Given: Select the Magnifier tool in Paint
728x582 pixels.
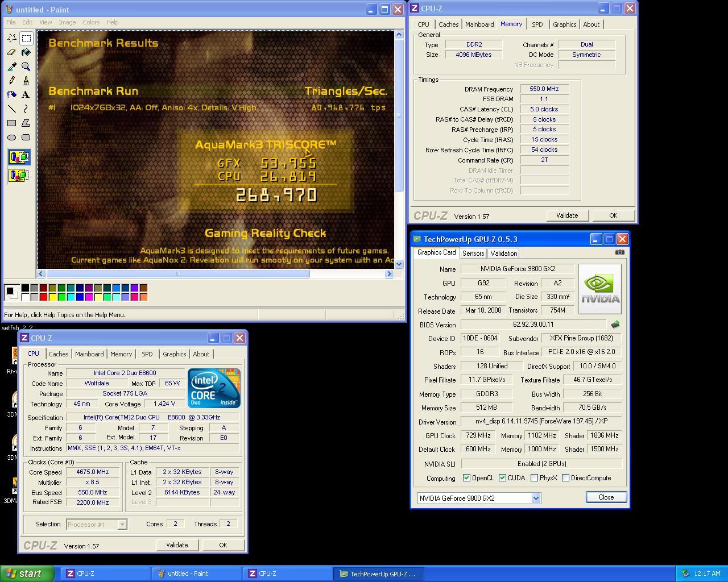Looking at the screenshot, I should [x=26, y=66].
